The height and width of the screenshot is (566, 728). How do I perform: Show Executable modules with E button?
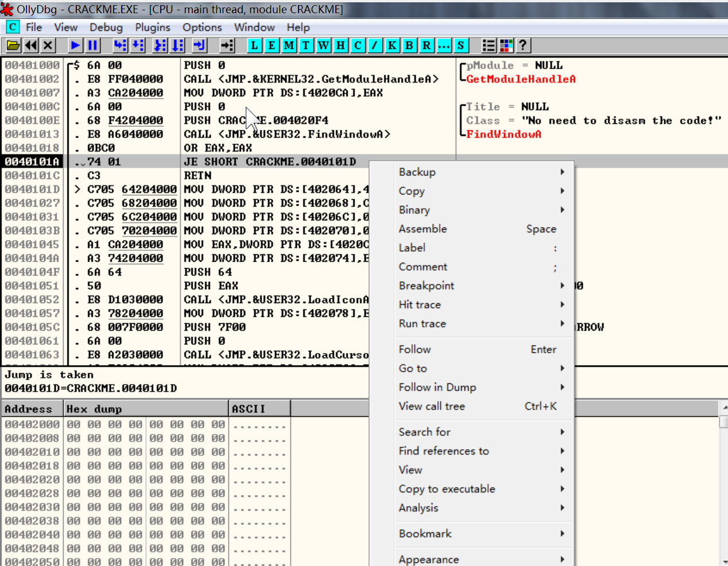[x=272, y=45]
